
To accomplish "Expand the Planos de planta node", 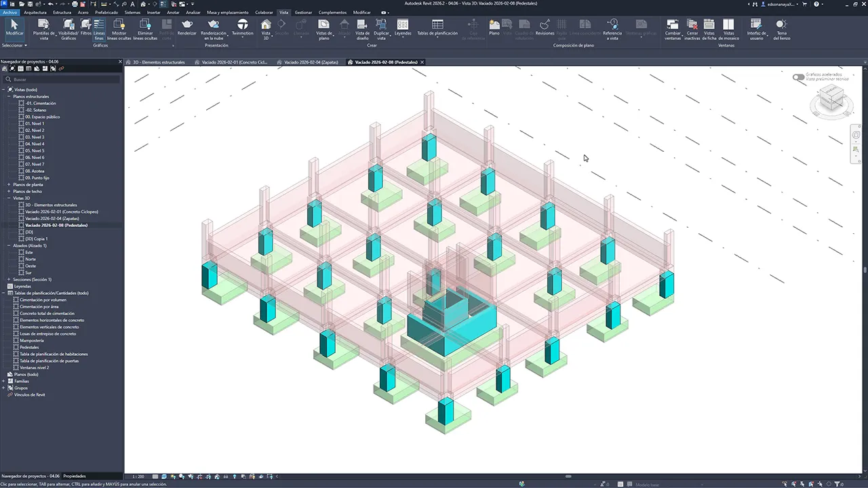I will point(9,184).
